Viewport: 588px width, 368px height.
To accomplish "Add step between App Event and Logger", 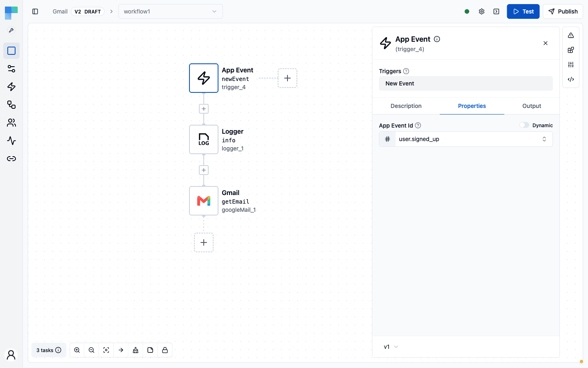I will tap(204, 109).
